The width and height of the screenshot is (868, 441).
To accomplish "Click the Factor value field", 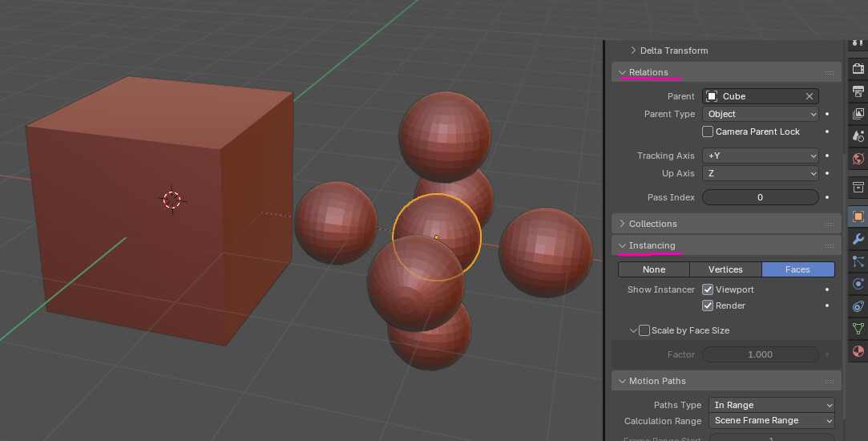I will [x=760, y=354].
